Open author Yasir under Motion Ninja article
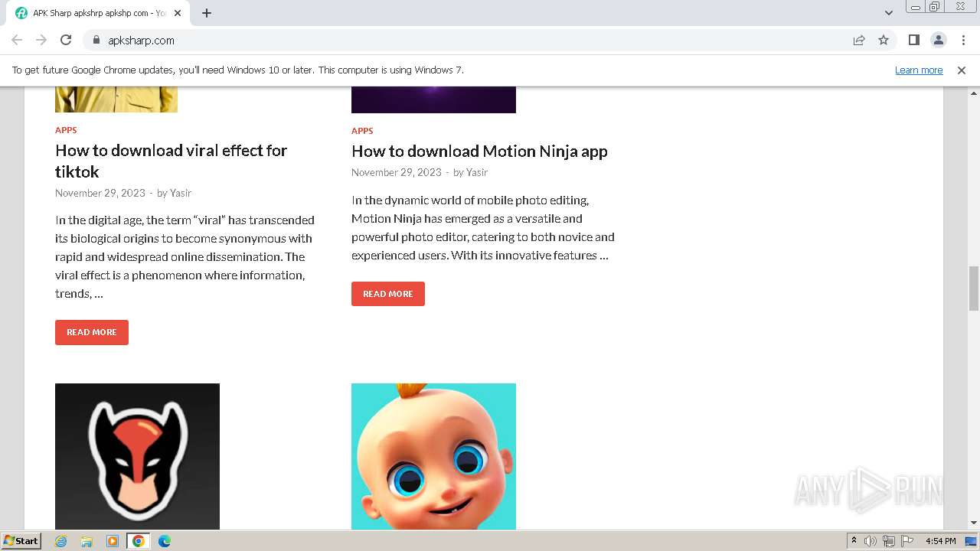980x551 pixels. point(477,172)
